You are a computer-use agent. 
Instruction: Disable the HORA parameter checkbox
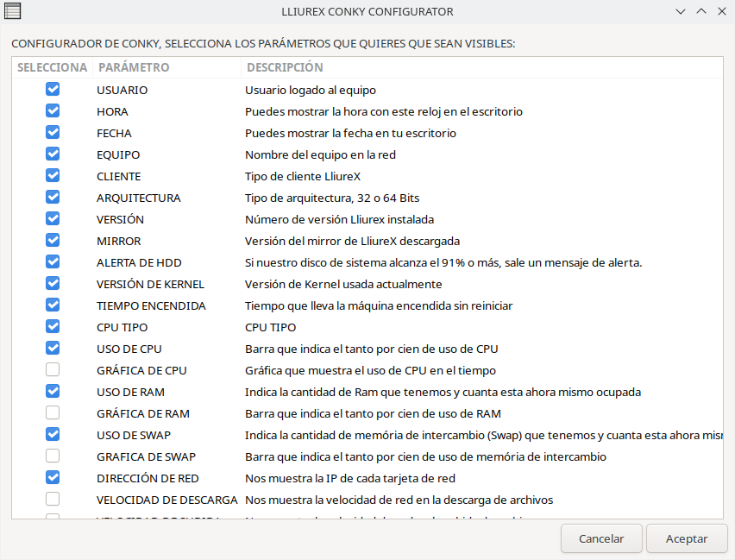point(53,111)
